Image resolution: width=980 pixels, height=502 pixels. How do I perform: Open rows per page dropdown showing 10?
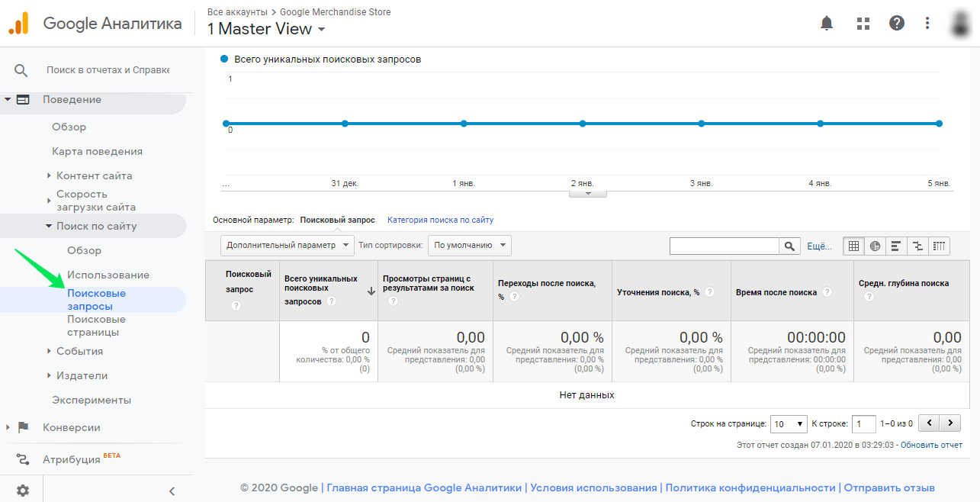click(x=789, y=423)
